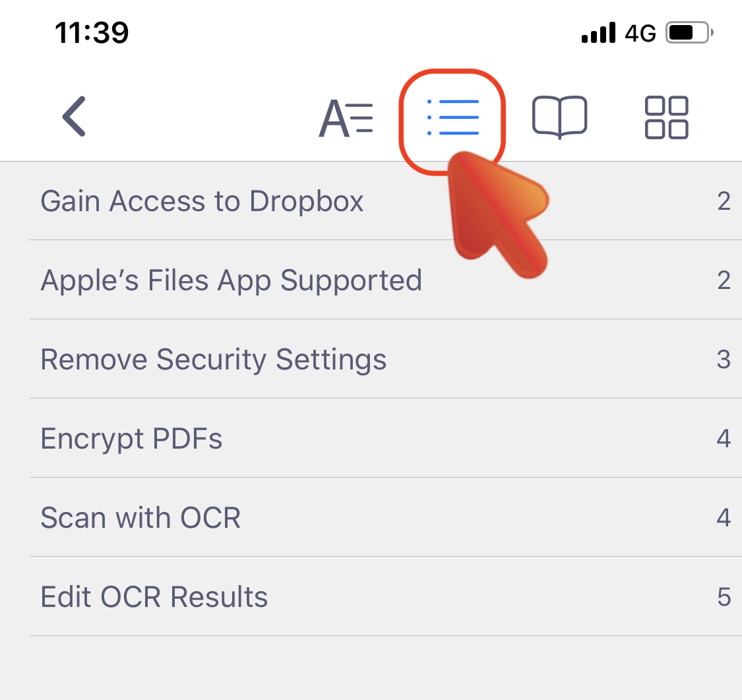Tap the 4G network indicator
The height and width of the screenshot is (700, 742).
[x=640, y=33]
